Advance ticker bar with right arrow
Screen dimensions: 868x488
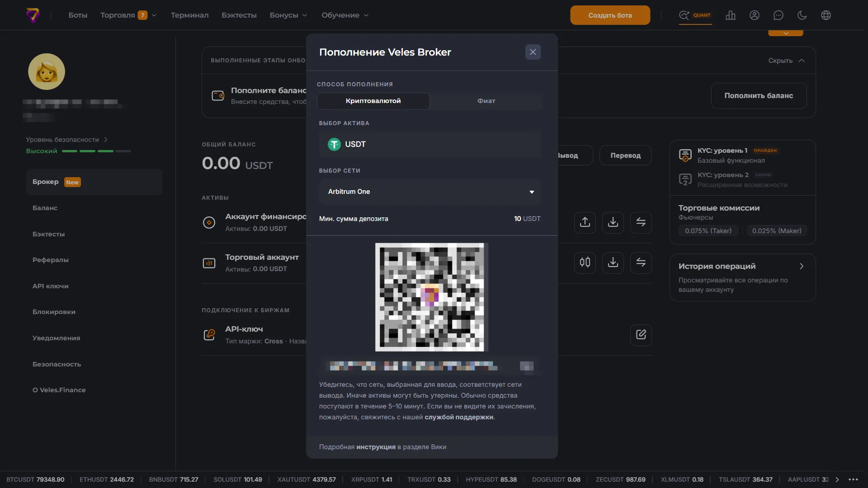pyautogui.click(x=837, y=479)
